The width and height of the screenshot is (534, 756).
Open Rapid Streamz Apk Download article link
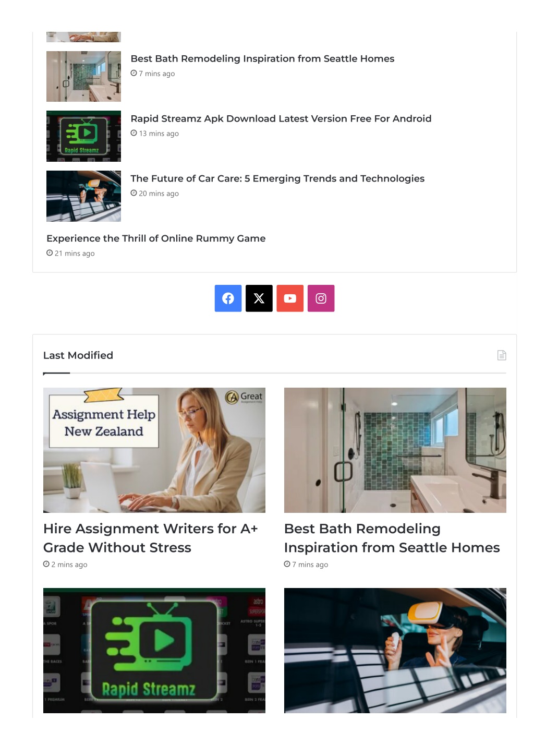point(281,118)
